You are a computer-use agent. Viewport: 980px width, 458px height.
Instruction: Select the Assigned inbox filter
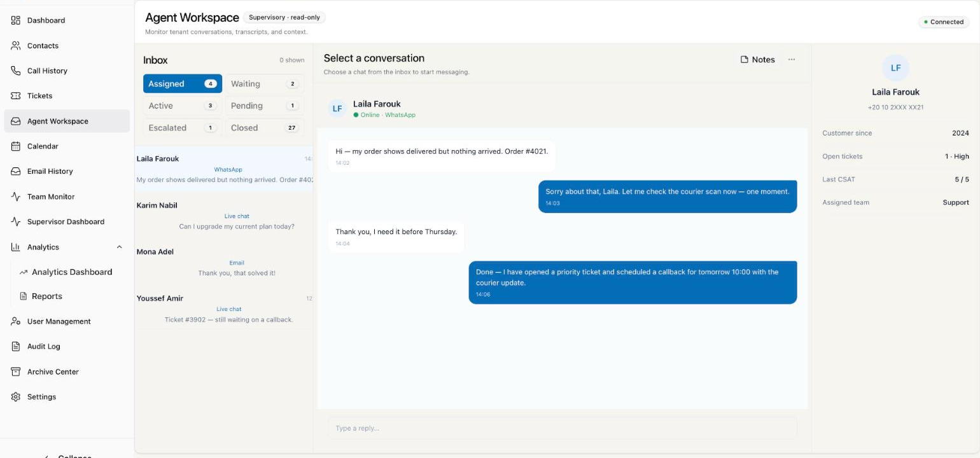183,84
